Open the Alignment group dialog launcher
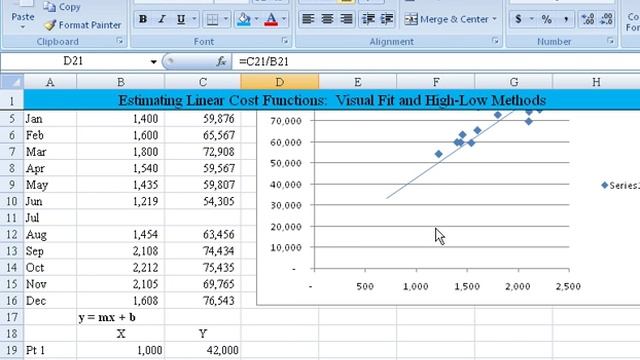The image size is (640, 360). (x=495, y=41)
